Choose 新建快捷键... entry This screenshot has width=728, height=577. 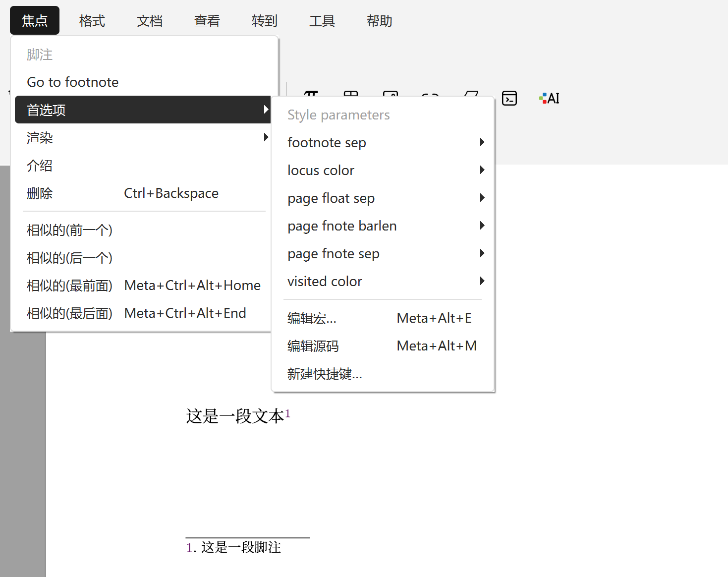coord(325,374)
